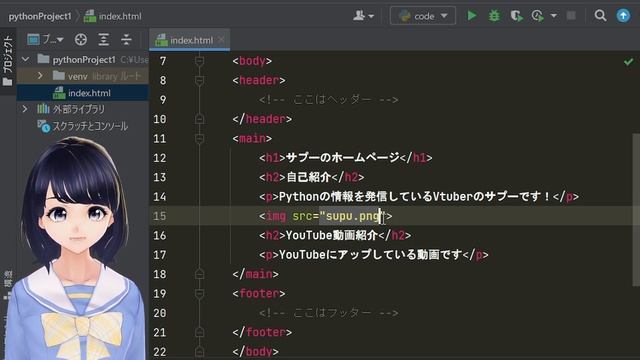Toggle the プロジェクト tool window sidebar tab
The image size is (640, 360).
pyautogui.click(x=7, y=61)
